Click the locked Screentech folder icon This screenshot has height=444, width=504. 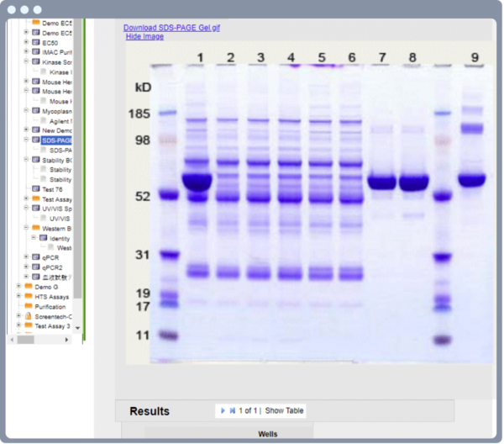point(28,316)
